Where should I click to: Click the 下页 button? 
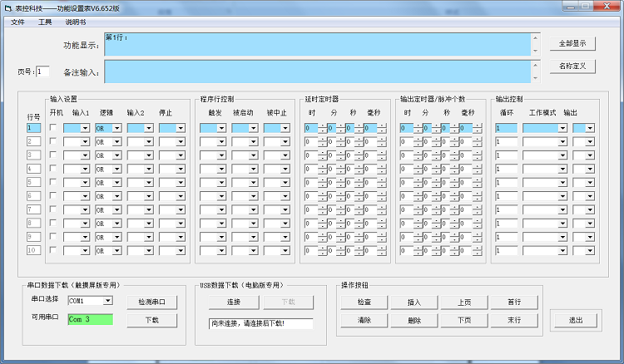click(464, 320)
